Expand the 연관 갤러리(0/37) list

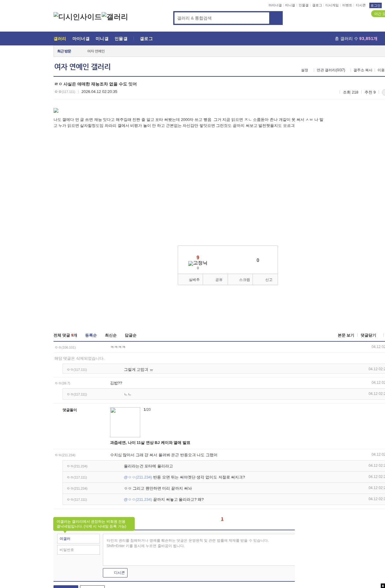331,70
